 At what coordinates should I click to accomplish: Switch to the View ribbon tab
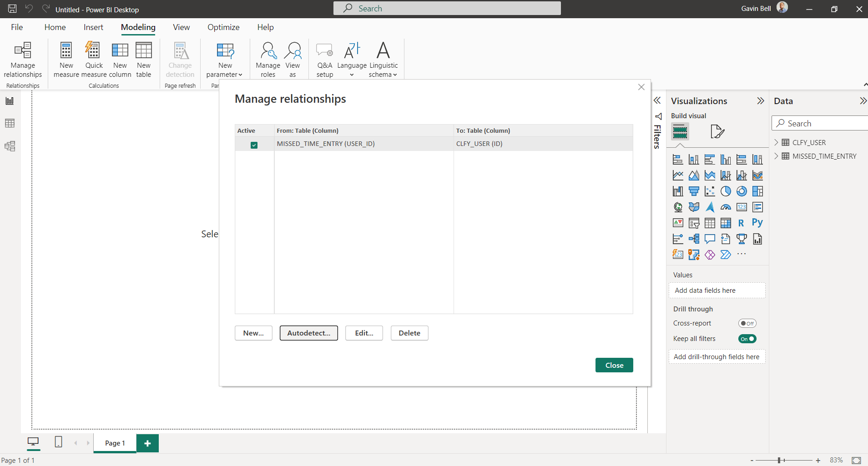181,27
